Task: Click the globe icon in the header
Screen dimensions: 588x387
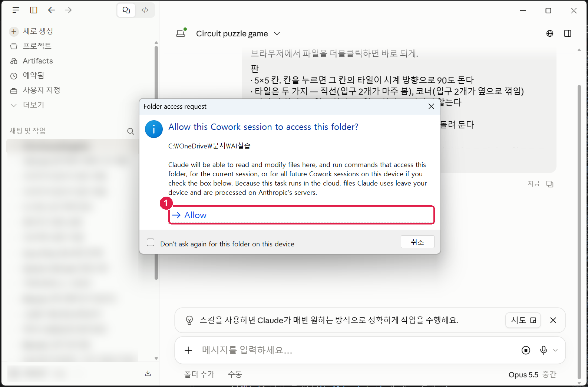Action: (x=550, y=33)
